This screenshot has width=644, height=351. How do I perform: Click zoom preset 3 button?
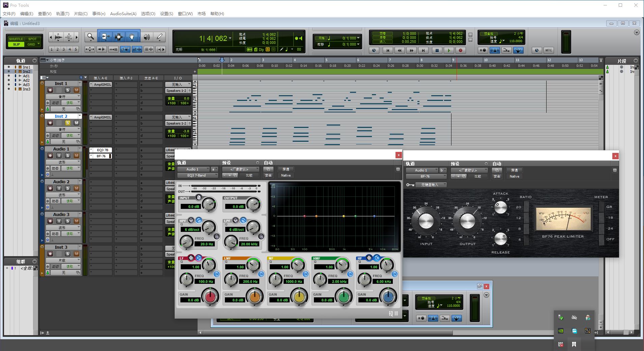tap(64, 49)
